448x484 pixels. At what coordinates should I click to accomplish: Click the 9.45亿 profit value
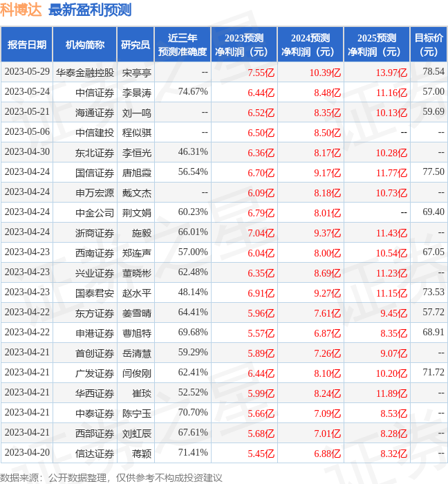(x=393, y=314)
